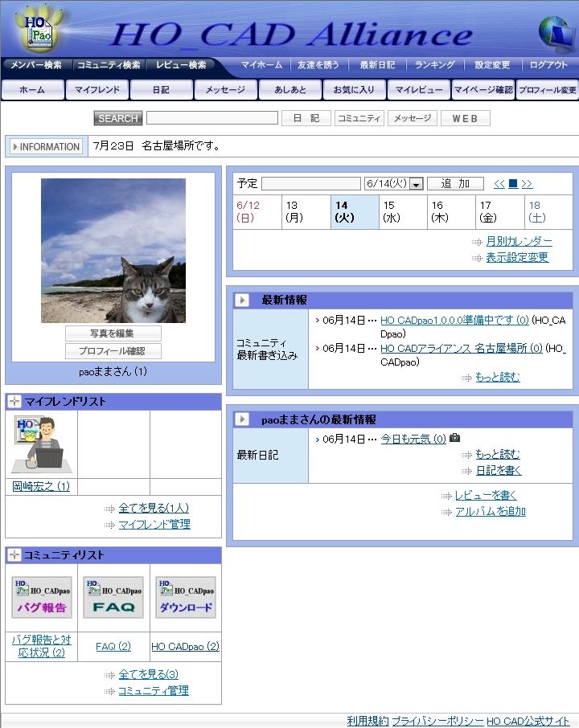Click the プロフィール変更 navigation button

tap(548, 90)
